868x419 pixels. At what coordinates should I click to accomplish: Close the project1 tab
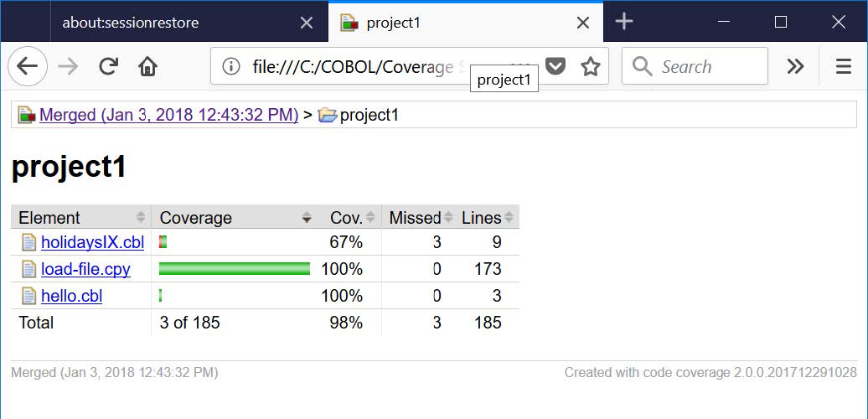583,23
